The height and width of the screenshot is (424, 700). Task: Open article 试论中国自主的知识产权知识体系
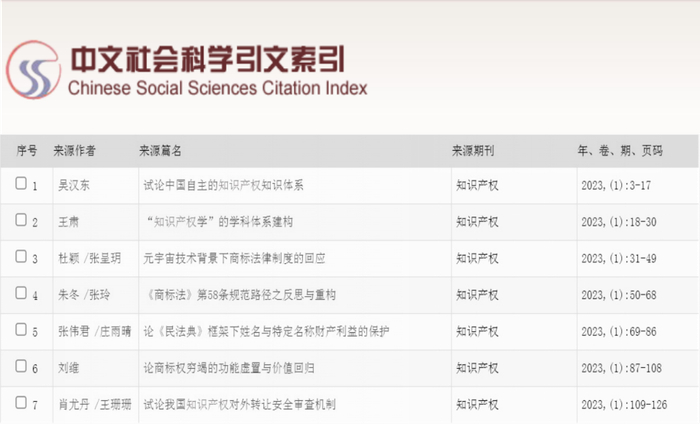[x=223, y=185]
